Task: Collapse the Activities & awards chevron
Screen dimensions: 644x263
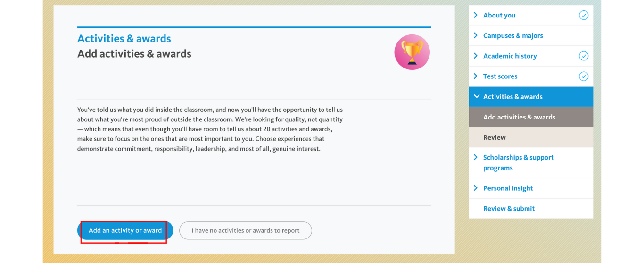Action: [x=477, y=96]
